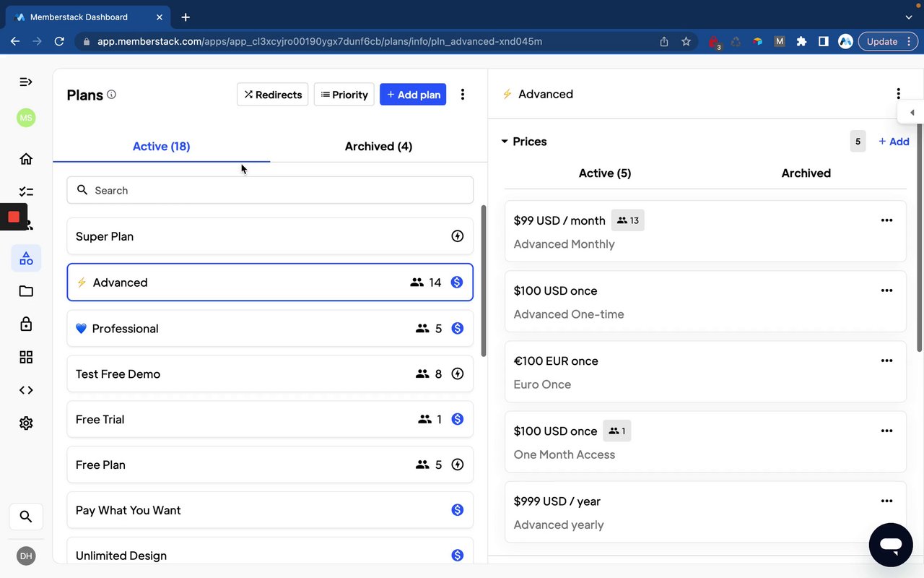Click the lightning icon on Super Plan
Screen dimensions: 924x578
point(457,236)
